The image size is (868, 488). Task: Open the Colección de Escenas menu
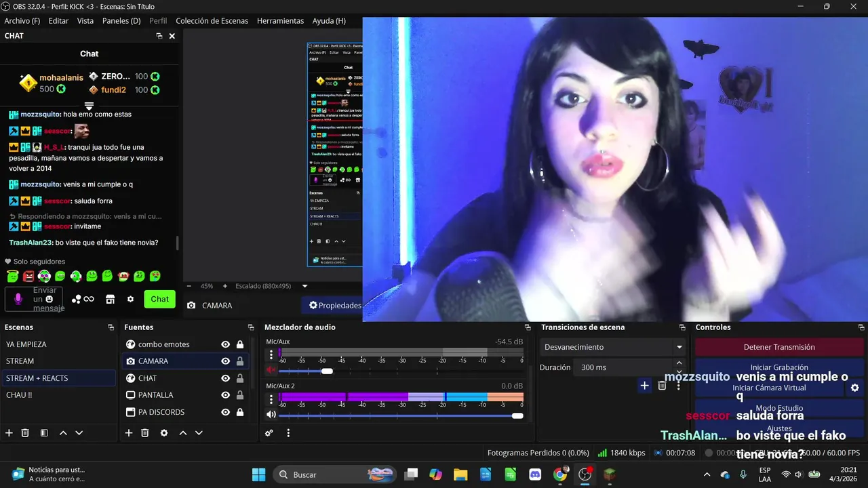pyautogui.click(x=212, y=21)
